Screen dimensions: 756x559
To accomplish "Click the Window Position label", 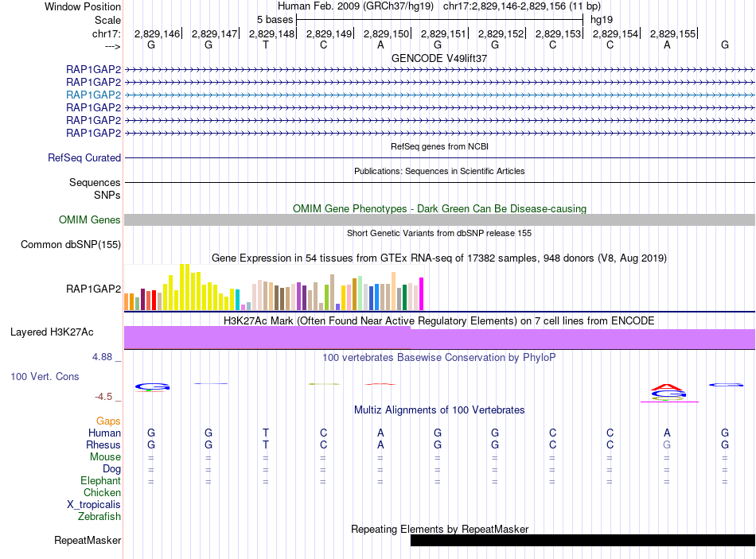I will (x=83, y=6).
